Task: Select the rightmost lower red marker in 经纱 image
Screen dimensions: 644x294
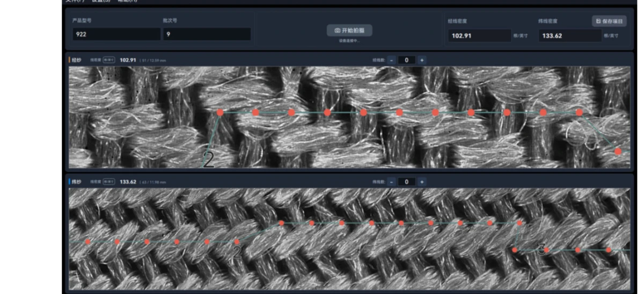Action: coord(618,152)
